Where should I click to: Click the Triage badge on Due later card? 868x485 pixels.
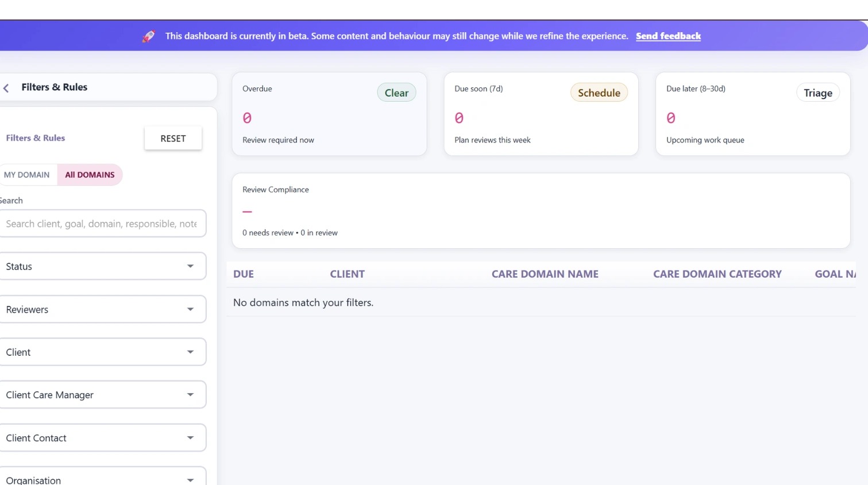point(817,93)
